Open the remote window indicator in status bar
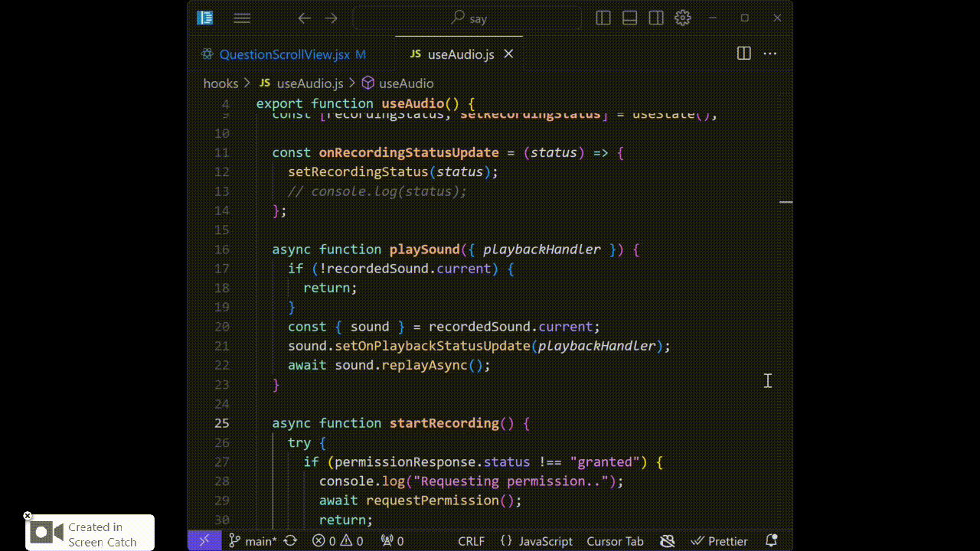Screen dimensions: 980x551 pos(204,541)
